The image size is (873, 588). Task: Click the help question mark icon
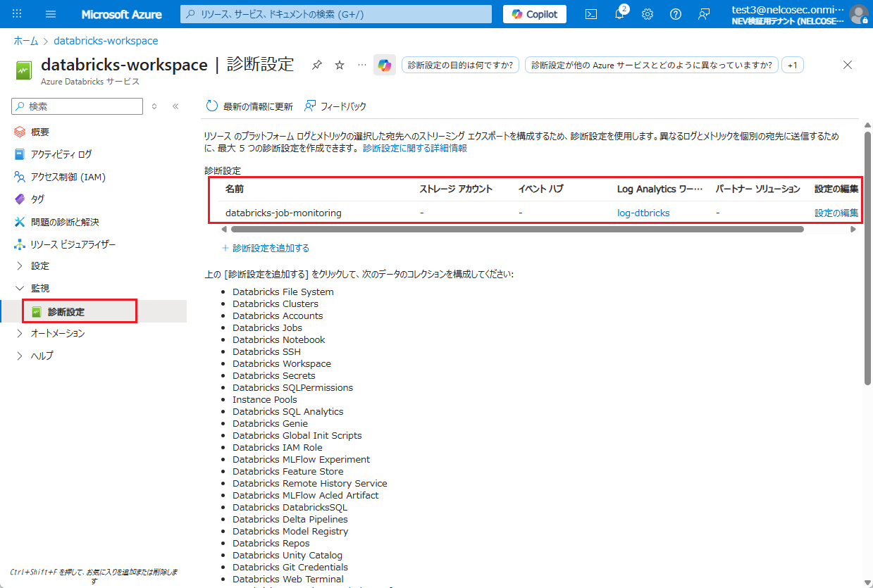coord(676,14)
